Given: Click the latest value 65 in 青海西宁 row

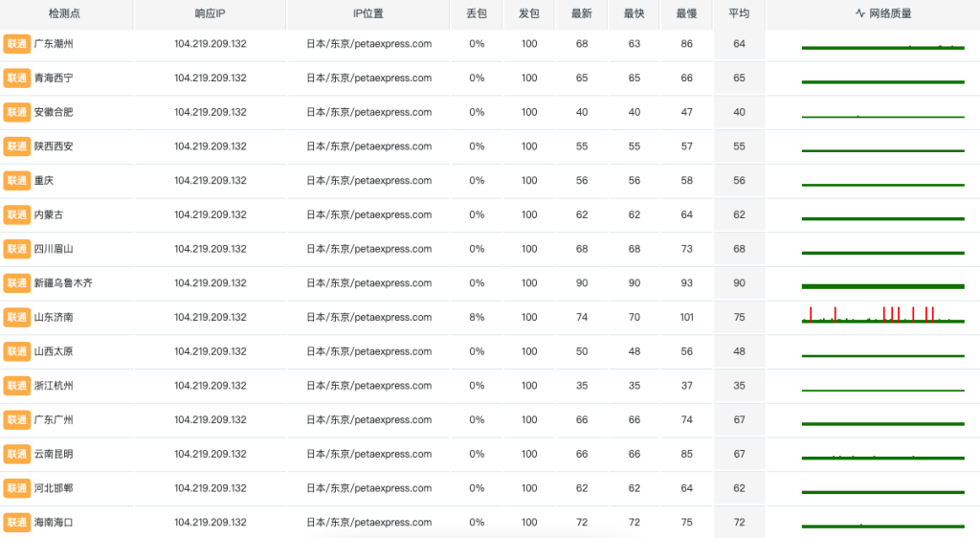Looking at the screenshot, I should (x=581, y=78).
